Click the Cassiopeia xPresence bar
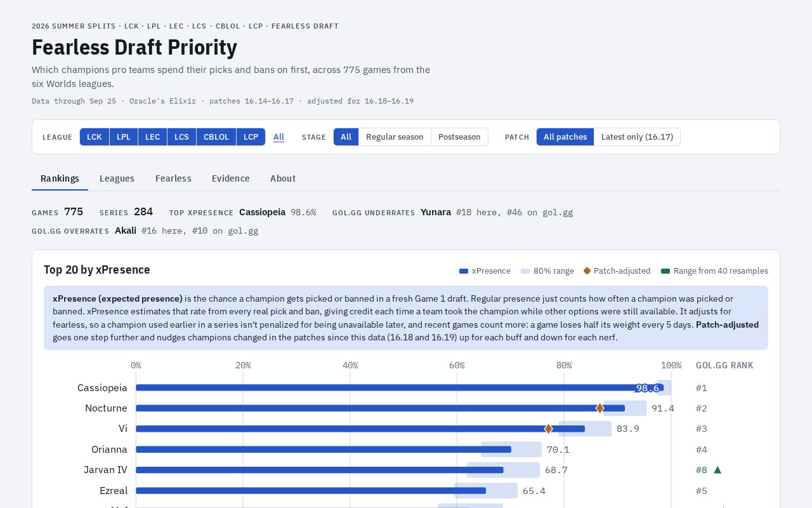812x508 pixels. (400, 388)
